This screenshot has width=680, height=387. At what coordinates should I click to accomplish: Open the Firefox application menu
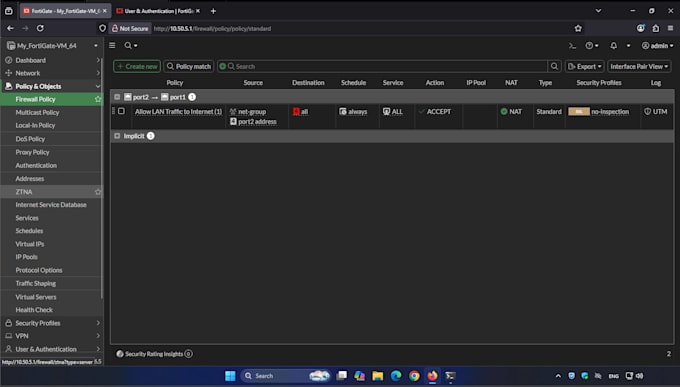pyautogui.click(x=670, y=28)
